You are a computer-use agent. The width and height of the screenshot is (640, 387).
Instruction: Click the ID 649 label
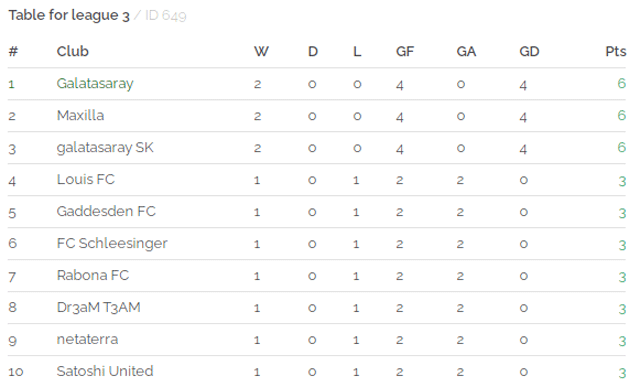click(166, 16)
